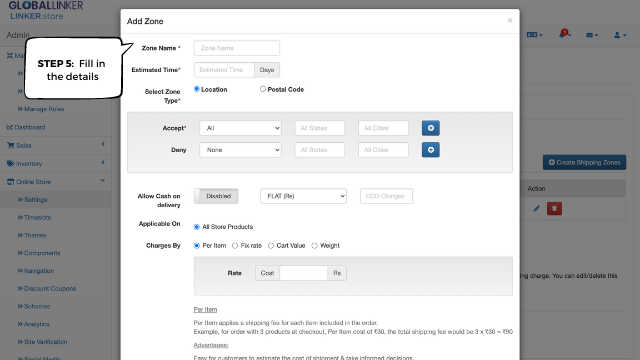640x360 pixels.
Task: Click the Advantages underlined heading
Action: point(211,345)
